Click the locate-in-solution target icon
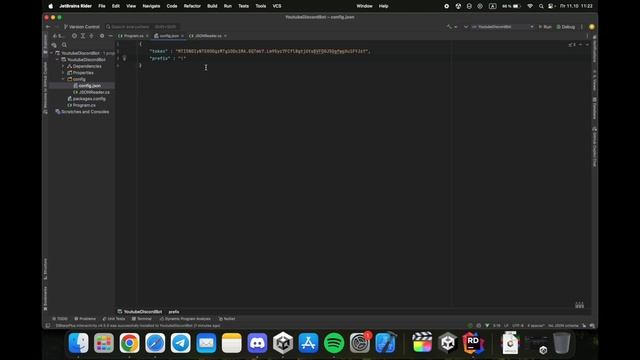 tap(74, 36)
